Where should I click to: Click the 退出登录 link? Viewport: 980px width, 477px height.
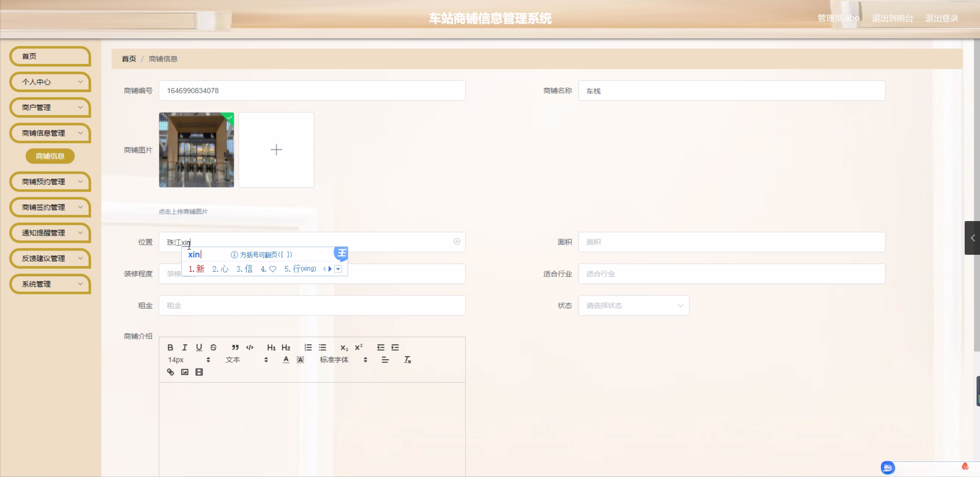(941, 18)
